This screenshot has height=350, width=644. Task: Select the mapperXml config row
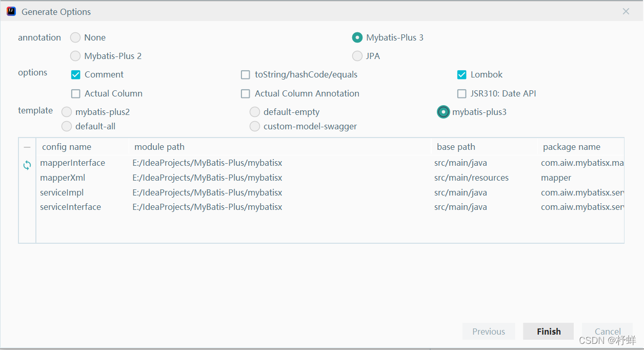330,178
